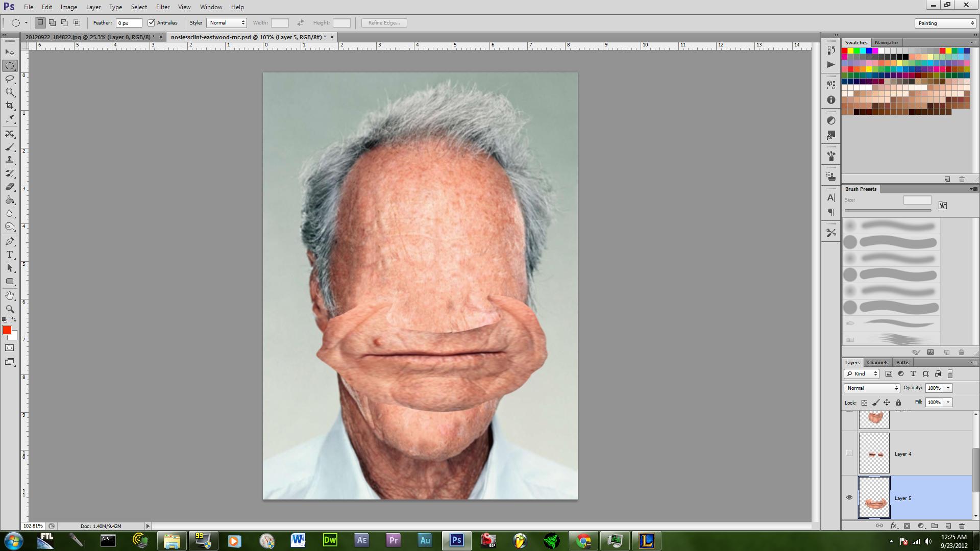
Task: Select the Move tool
Action: tap(10, 53)
